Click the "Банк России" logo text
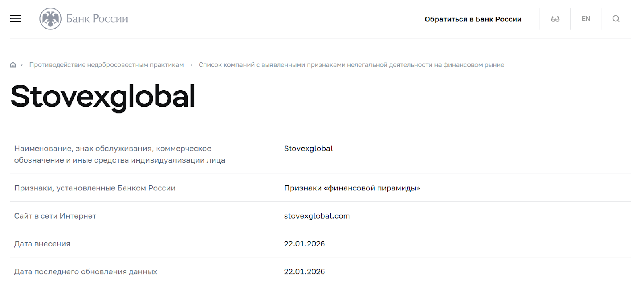 click(x=97, y=19)
